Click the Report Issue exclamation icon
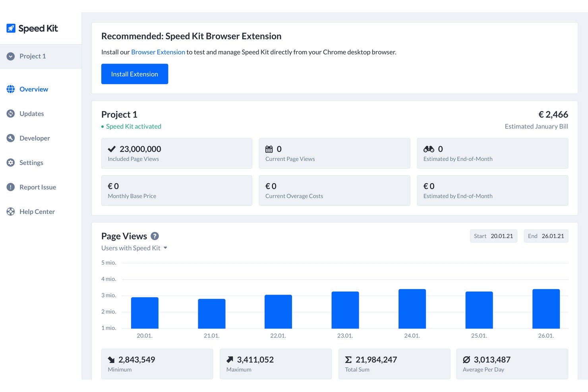The image size is (588, 392). (x=11, y=187)
